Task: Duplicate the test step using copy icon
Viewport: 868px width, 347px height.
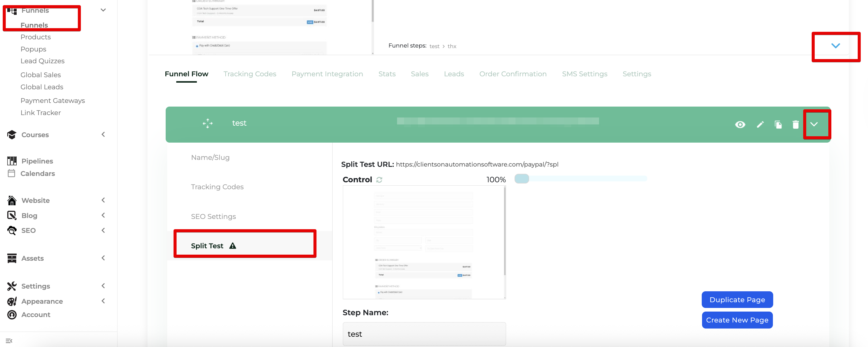Action: tap(778, 124)
